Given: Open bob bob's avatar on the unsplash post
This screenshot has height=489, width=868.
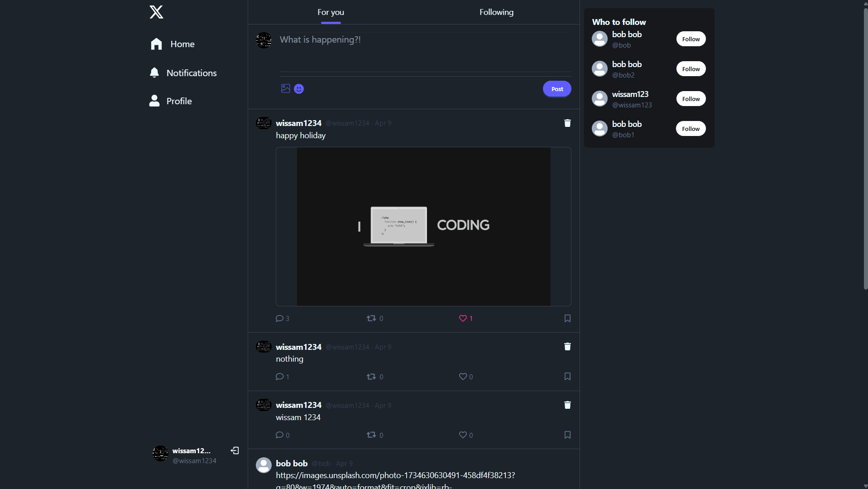Looking at the screenshot, I should coord(264,465).
